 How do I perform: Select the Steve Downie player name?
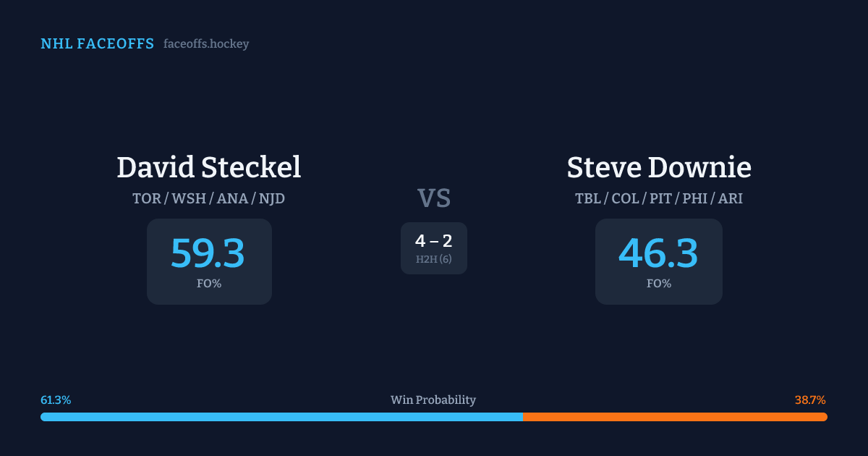pyautogui.click(x=659, y=167)
